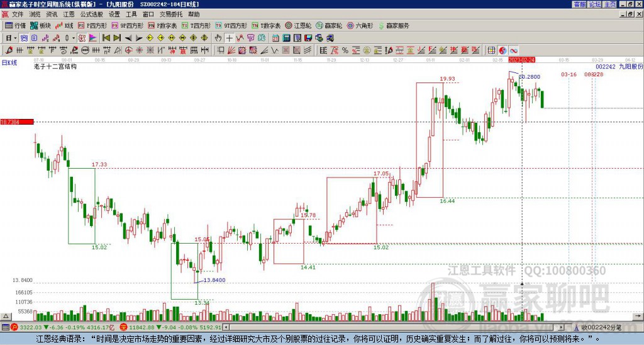Toggle the crosshair cursor tool
The width and height of the screenshot is (644, 345).
229,38
